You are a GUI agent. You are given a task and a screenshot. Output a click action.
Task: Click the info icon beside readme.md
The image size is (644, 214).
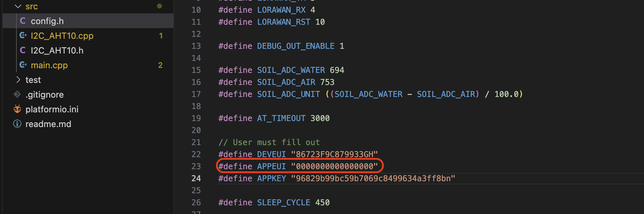(x=17, y=124)
